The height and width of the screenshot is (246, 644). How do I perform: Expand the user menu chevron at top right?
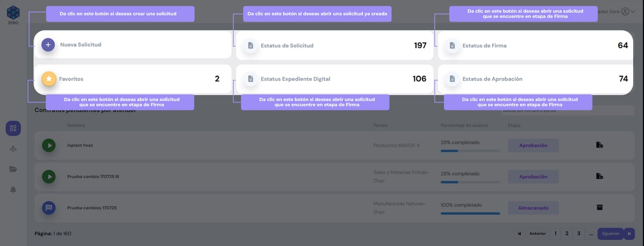click(x=632, y=11)
